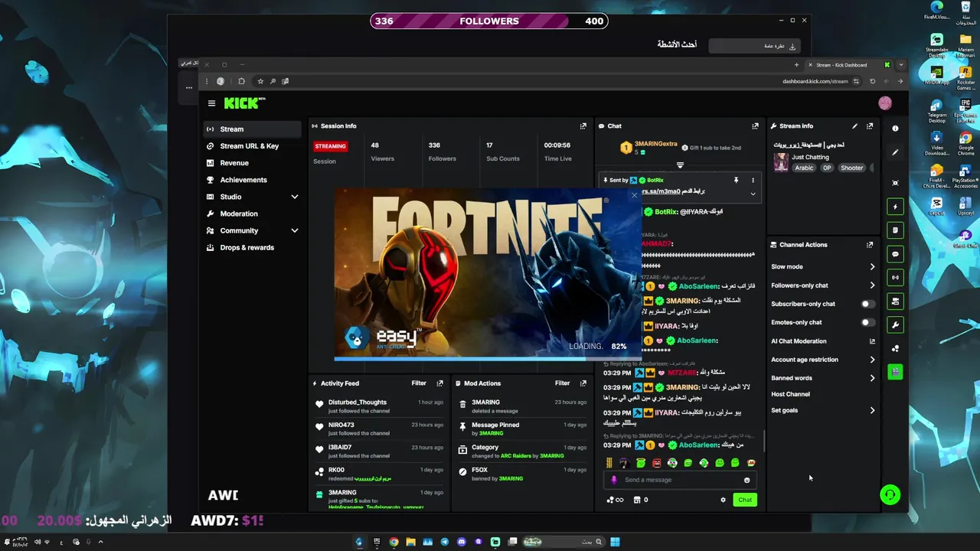The height and width of the screenshot is (551, 980).
Task: Open Telegram from the taskbar
Action: [445, 542]
